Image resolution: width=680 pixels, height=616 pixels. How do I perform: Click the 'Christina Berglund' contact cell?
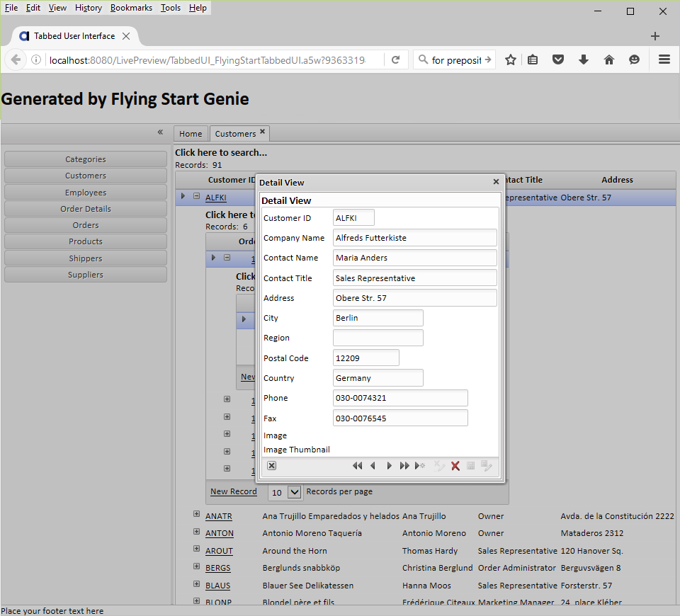[x=437, y=568]
